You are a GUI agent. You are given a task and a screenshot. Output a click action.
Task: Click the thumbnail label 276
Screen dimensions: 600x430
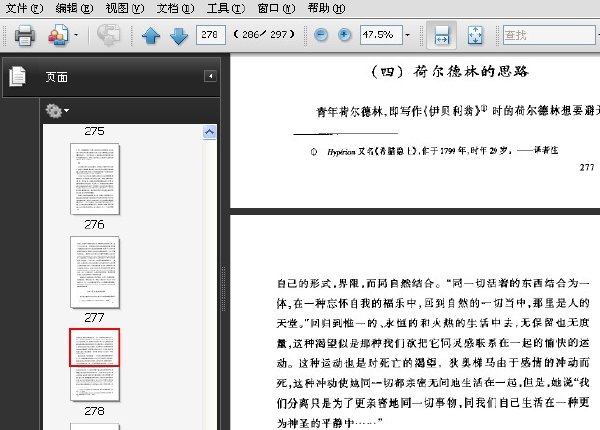(94, 225)
